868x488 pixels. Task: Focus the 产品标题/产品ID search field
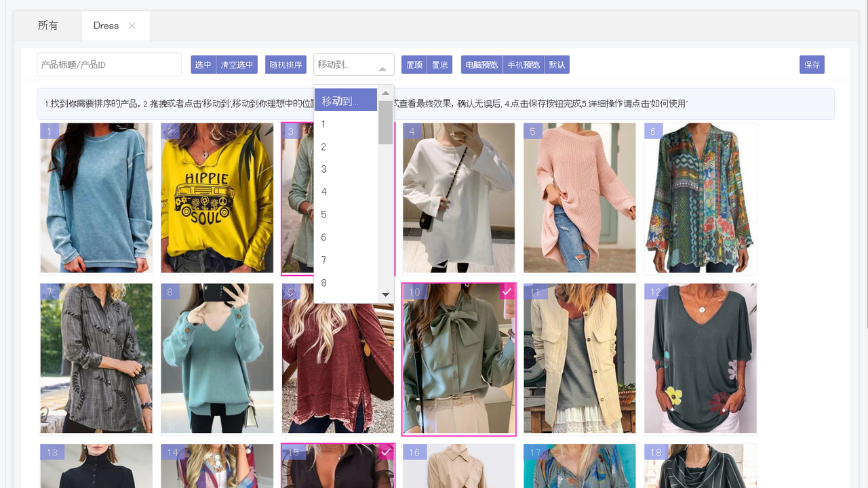click(x=109, y=65)
